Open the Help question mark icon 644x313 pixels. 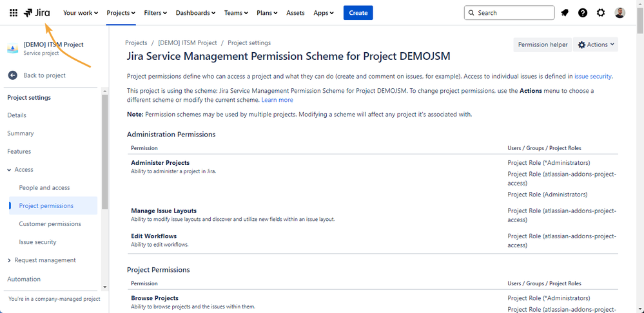pos(582,13)
